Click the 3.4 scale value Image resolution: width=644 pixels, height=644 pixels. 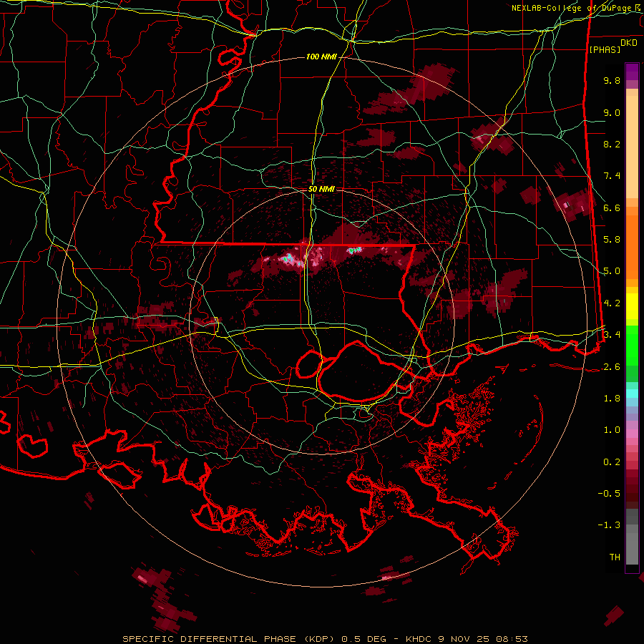click(x=612, y=335)
